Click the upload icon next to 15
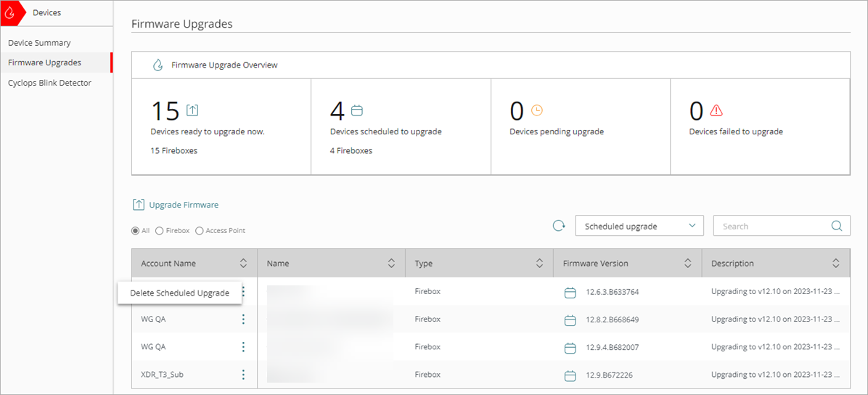 tap(192, 110)
